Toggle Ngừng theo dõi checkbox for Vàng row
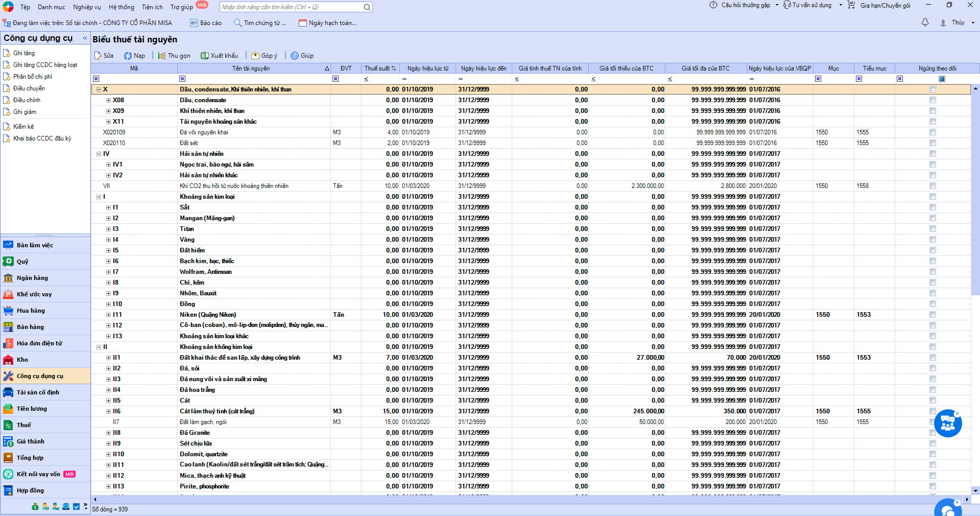The width and height of the screenshot is (980, 516). (933, 240)
